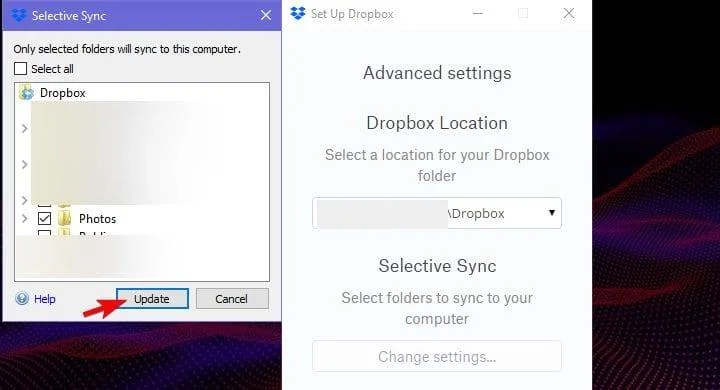Click the Dropbox logo in Selective Sync title
Screen dimensions: 720x390
pyautogui.click(x=19, y=15)
